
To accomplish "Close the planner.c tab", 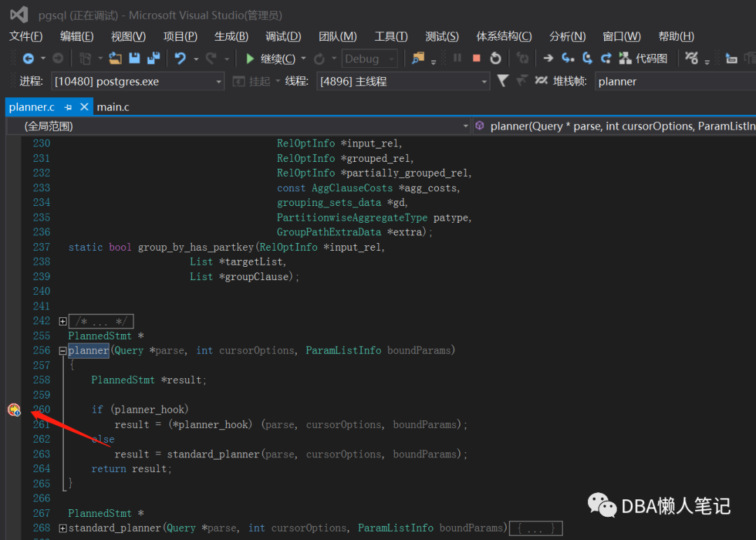I will (84, 107).
